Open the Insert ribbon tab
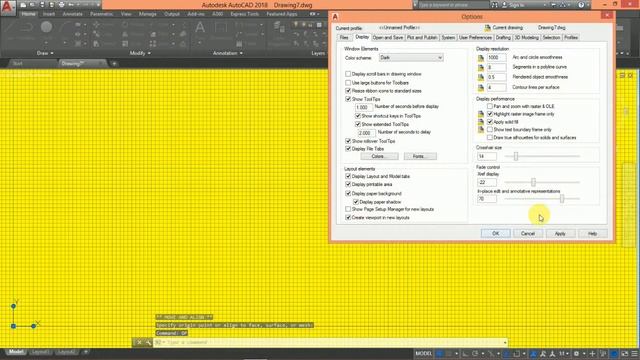Viewport: 640px width, 360px height. pos(49,14)
